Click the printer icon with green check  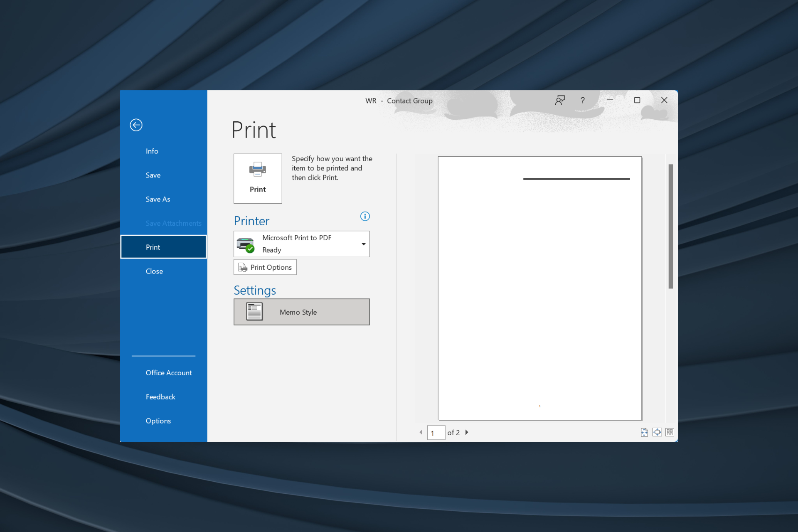(246, 245)
